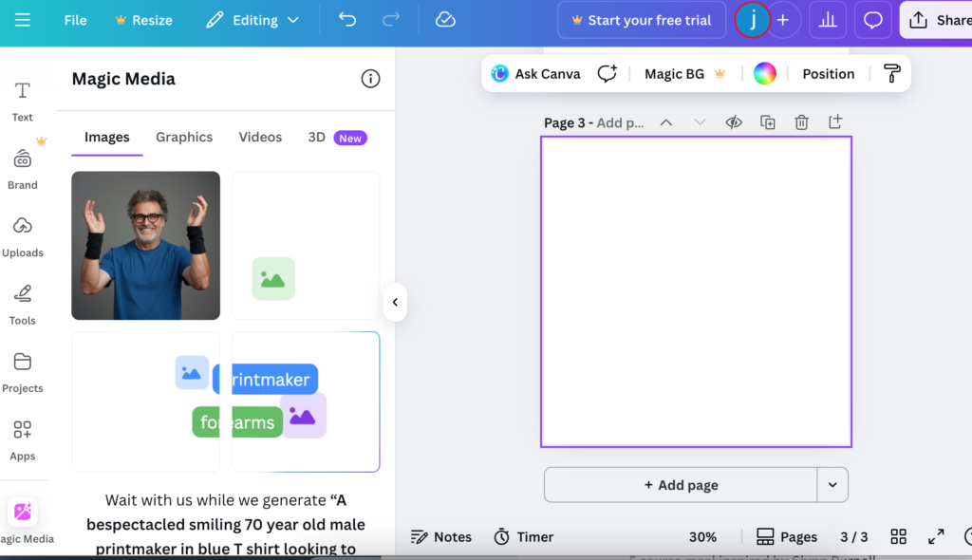
Task: Edit the Page 3 title field
Action: click(594, 122)
